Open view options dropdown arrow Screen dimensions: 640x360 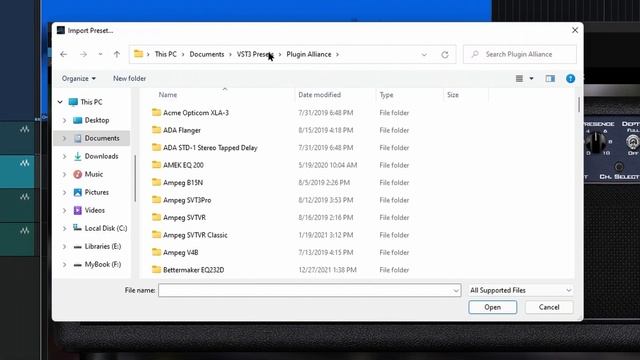click(x=531, y=78)
